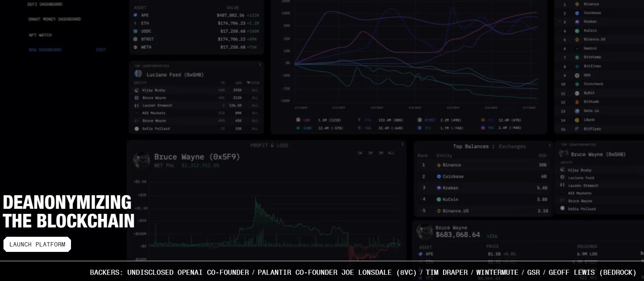Open the Smart Money Dashboard menu item
Viewport: 644px width, 281px height.
click(x=54, y=19)
